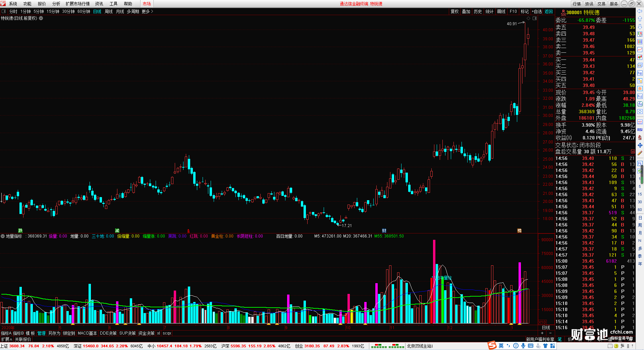Image resolution: width=644 pixels, height=350 pixels.
Task: Open the Sogou skin shirt icon
Action: (x=545, y=346)
